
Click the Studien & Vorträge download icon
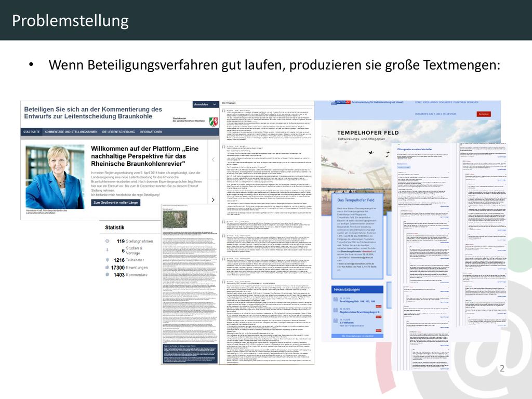click(x=107, y=250)
